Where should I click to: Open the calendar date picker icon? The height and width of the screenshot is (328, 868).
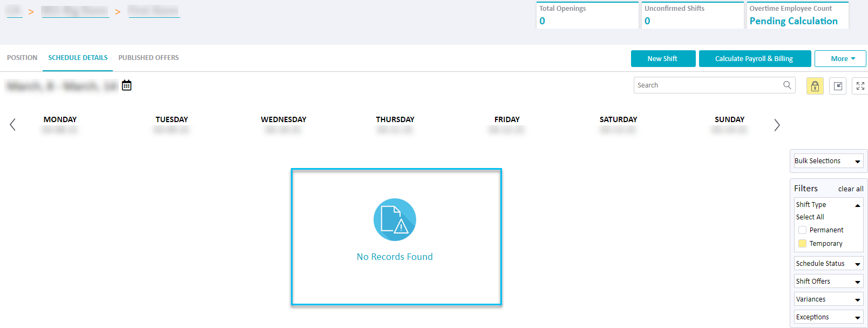point(127,85)
